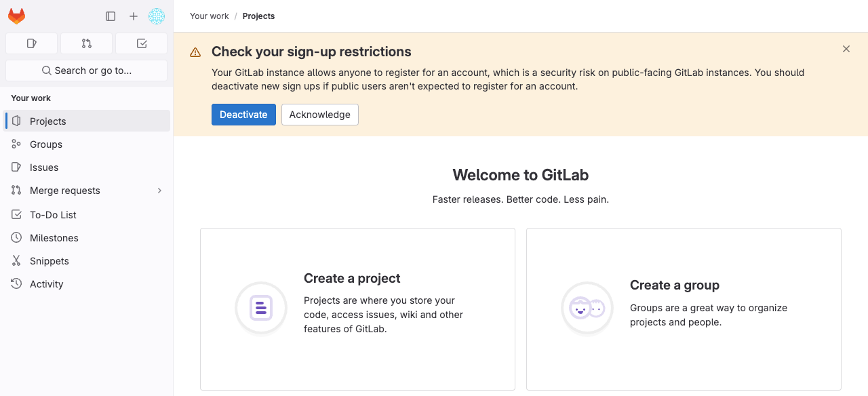
Task: Toggle the sidebar collapse icon
Action: (x=111, y=16)
